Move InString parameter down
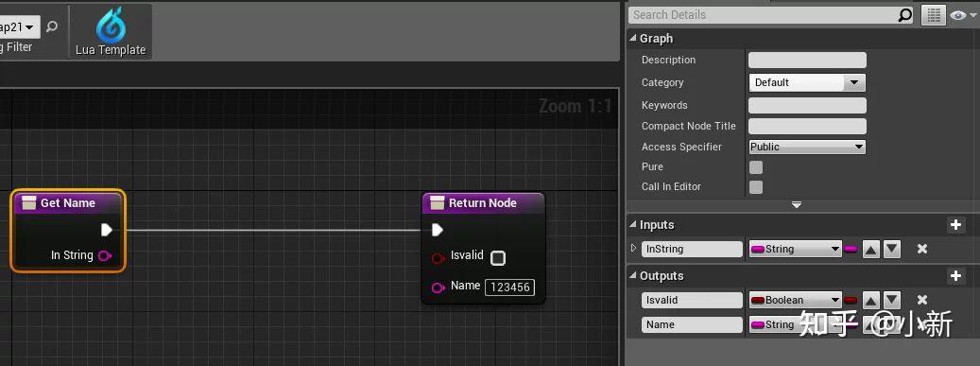 pyautogui.click(x=892, y=250)
